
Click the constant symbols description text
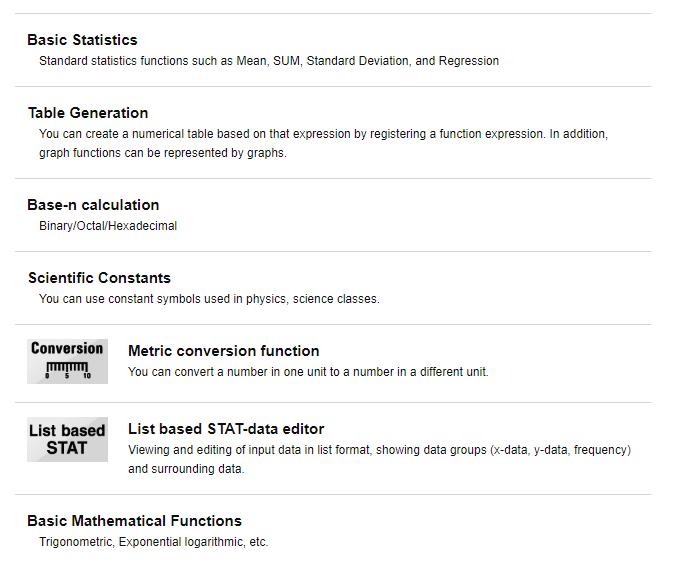209,299
